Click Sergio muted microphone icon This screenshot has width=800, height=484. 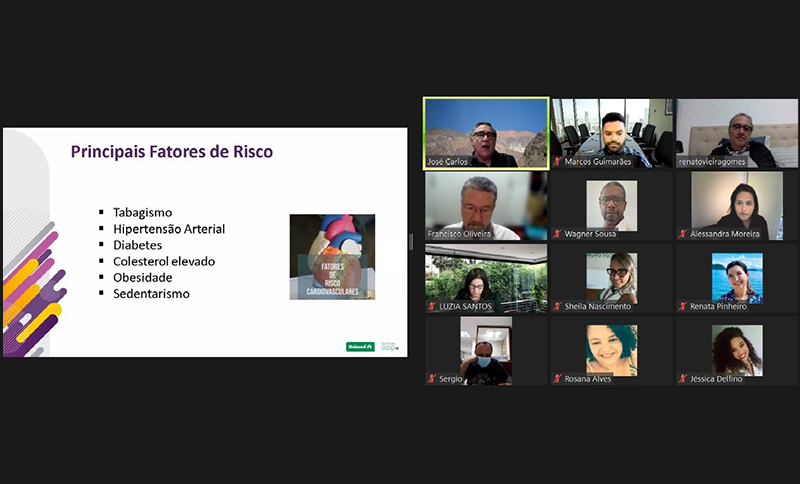point(432,379)
